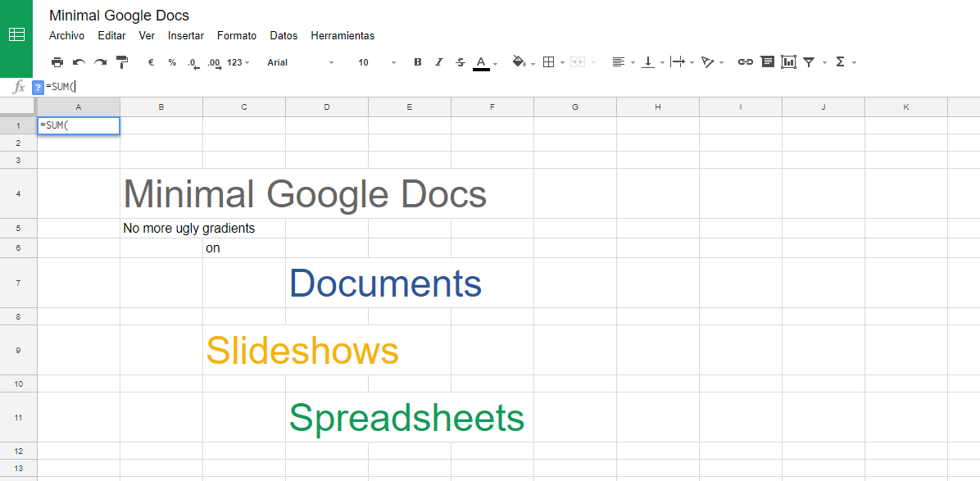This screenshot has height=481, width=980.
Task: Insert a link using the link icon
Action: pos(745,61)
